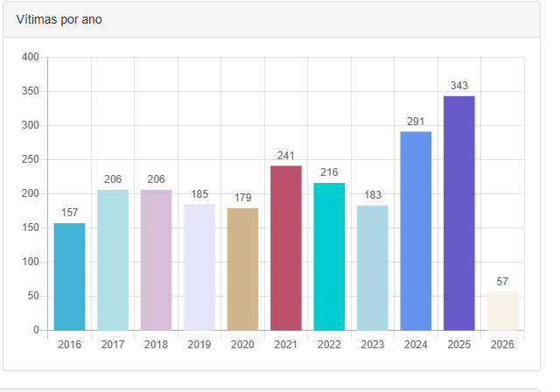560x392 pixels.
Task: Click the cyan 2022 bar
Action: coord(329,256)
